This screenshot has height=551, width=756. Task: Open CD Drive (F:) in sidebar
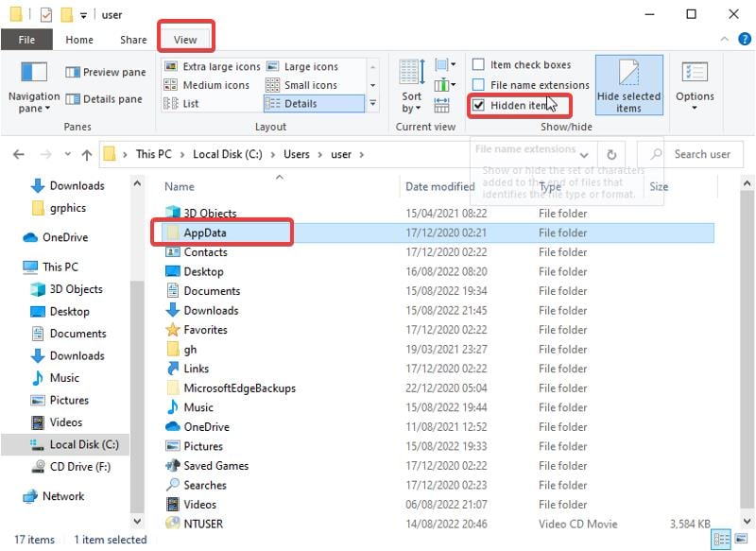(x=71, y=467)
